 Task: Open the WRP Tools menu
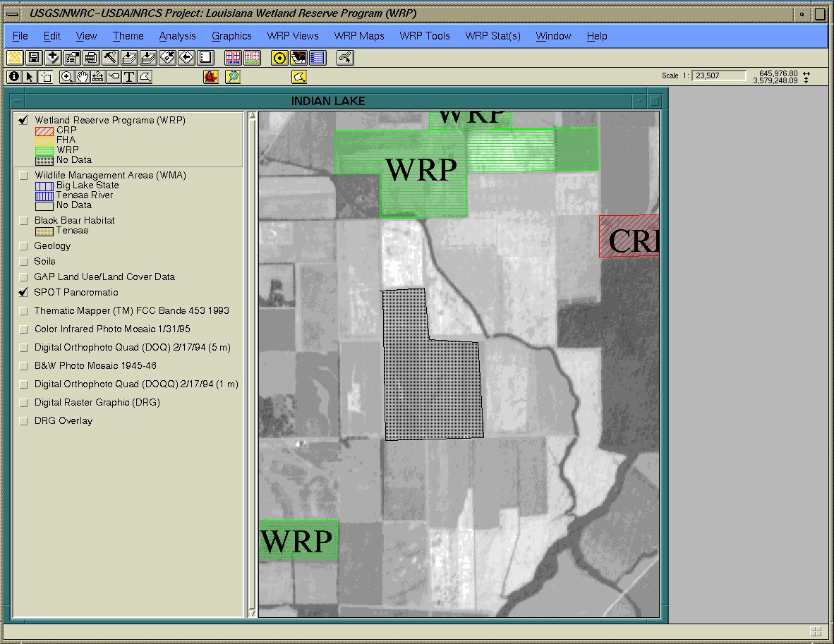tap(424, 36)
